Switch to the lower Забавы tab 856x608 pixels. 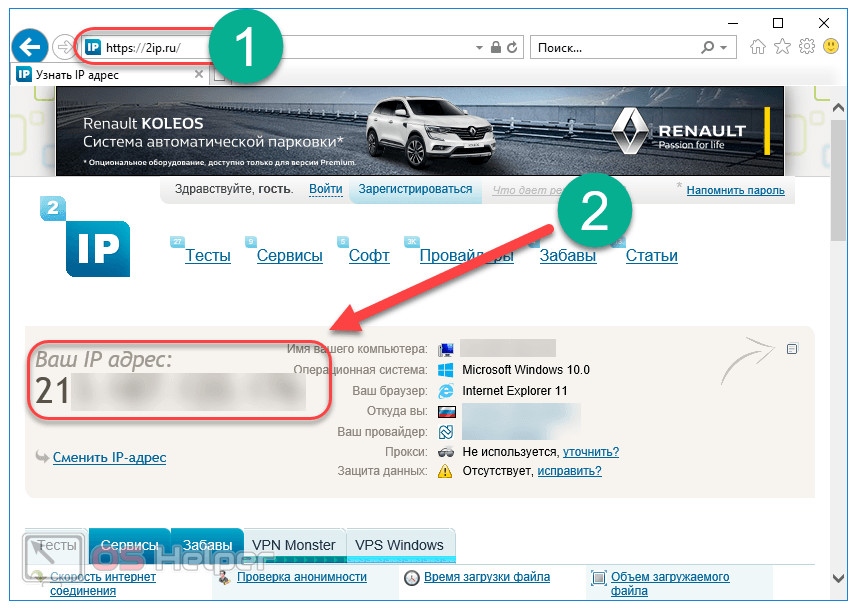tap(207, 545)
